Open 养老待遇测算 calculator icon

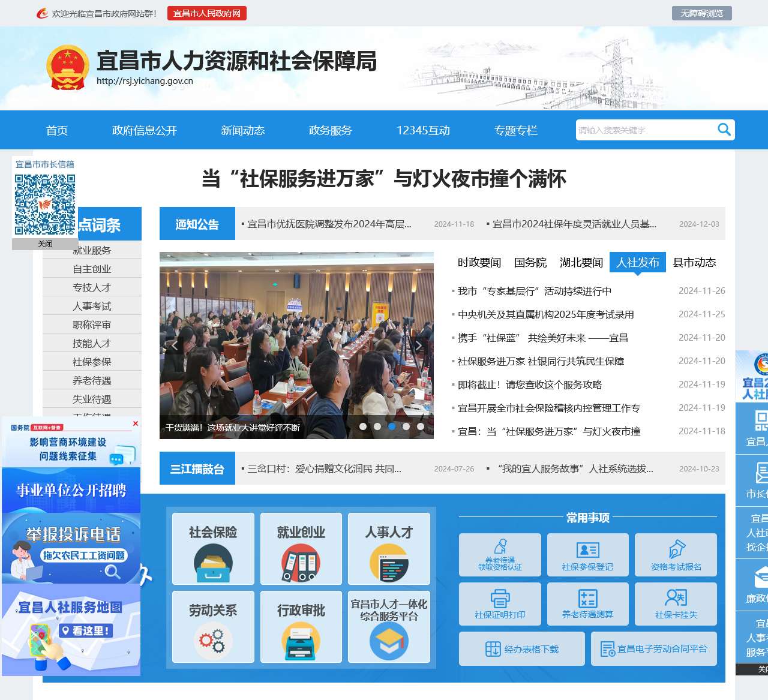coord(587,598)
